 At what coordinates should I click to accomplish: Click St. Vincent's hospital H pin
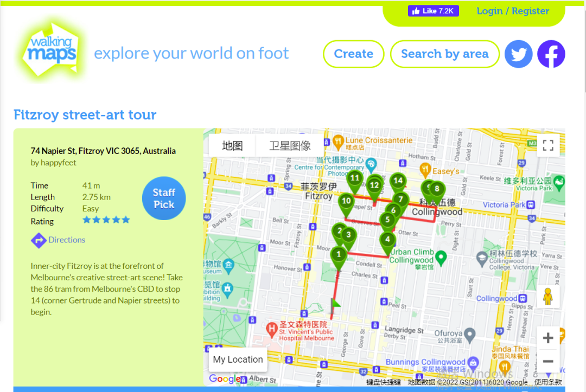271,330
